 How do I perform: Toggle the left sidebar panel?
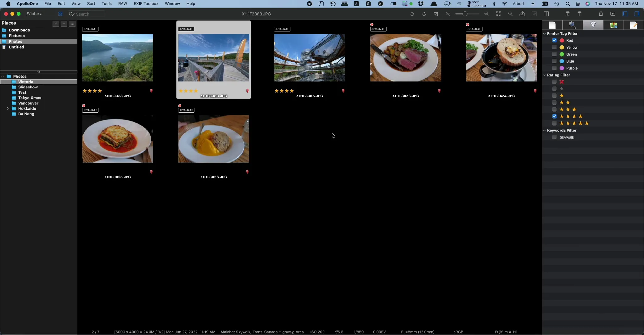coord(625,14)
